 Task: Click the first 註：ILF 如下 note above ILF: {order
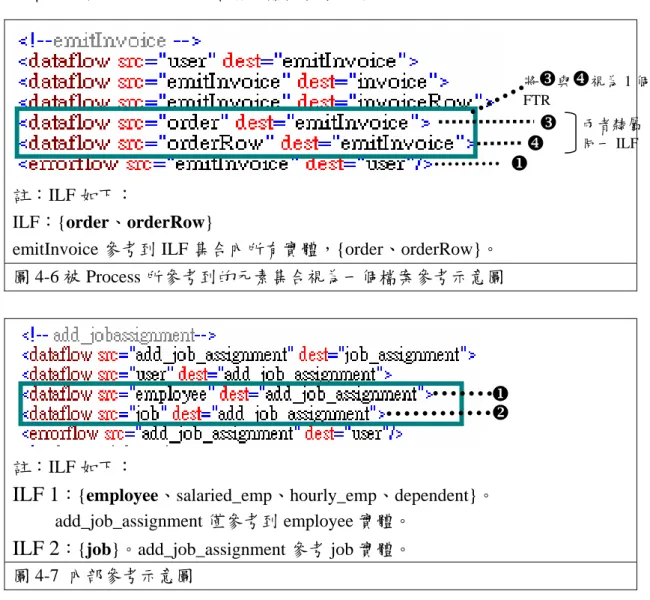(71, 195)
